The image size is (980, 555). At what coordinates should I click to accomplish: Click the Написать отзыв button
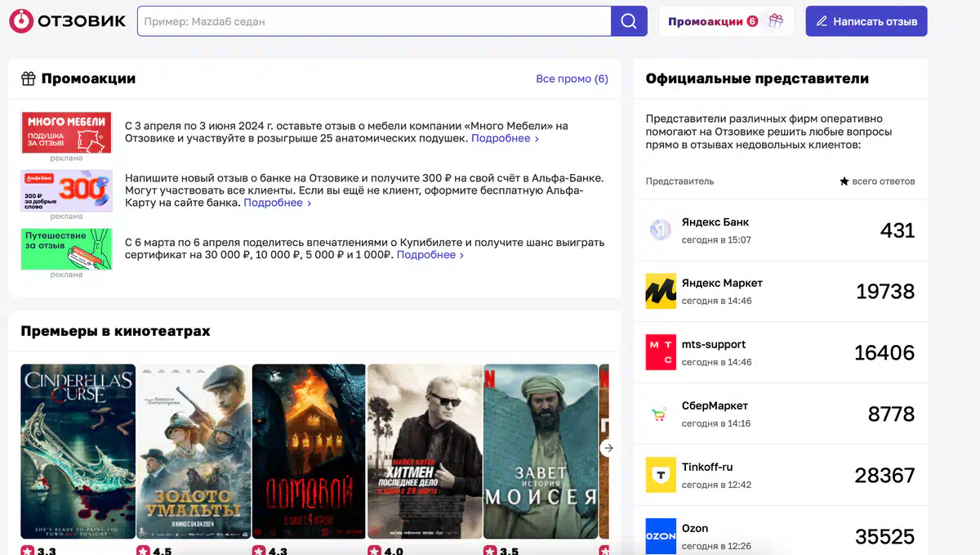pyautogui.click(x=866, y=21)
